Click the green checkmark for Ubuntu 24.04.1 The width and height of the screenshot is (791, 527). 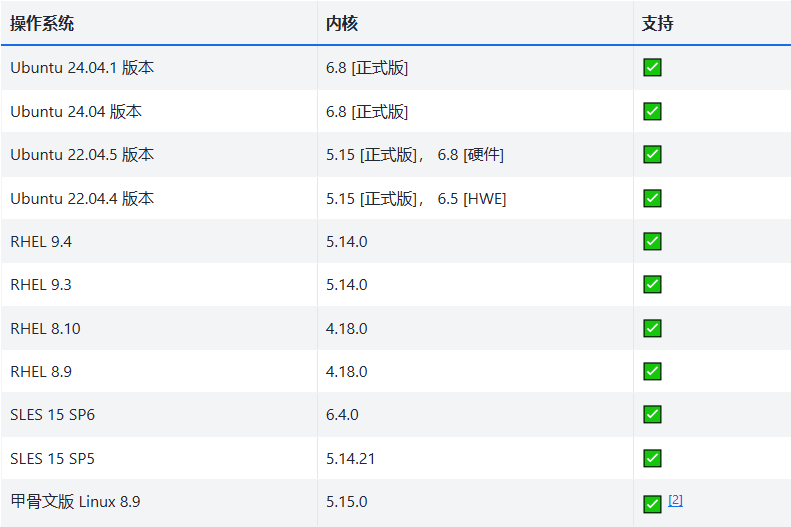pos(652,67)
